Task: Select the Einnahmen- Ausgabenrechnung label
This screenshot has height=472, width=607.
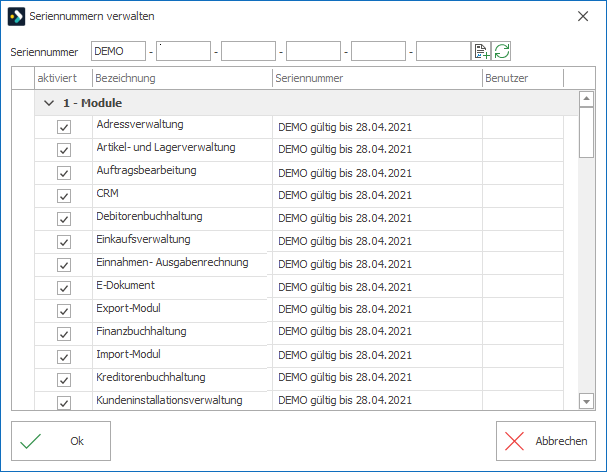Action: pyautogui.click(x=172, y=262)
